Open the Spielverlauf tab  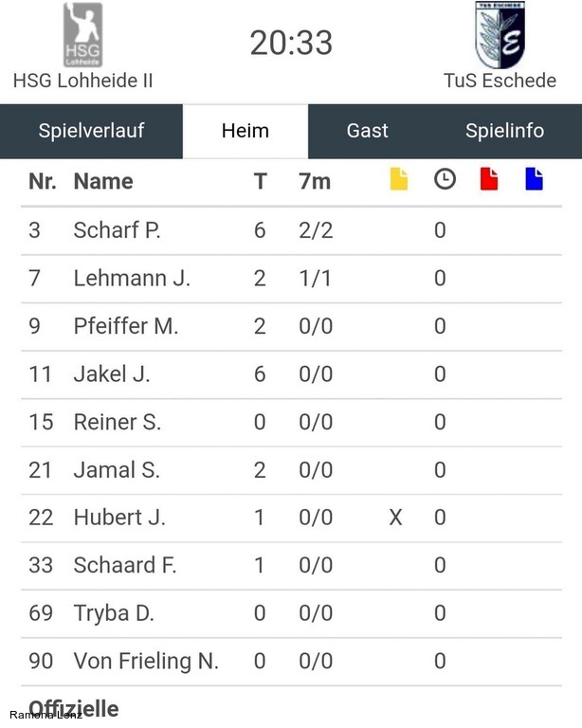tap(91, 131)
